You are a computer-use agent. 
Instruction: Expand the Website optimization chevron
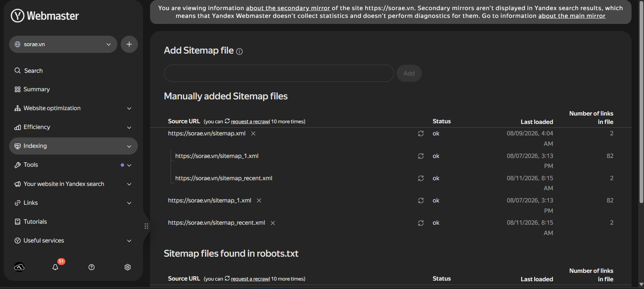pyautogui.click(x=129, y=108)
